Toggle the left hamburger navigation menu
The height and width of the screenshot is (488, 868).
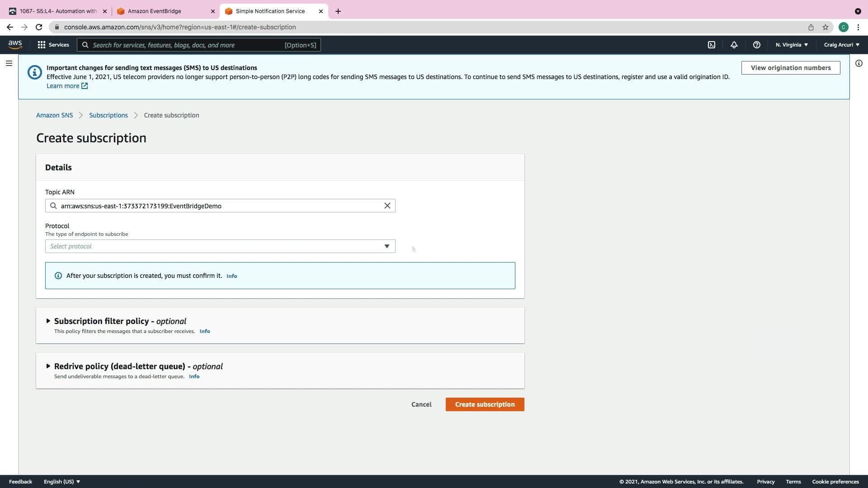pos(9,63)
